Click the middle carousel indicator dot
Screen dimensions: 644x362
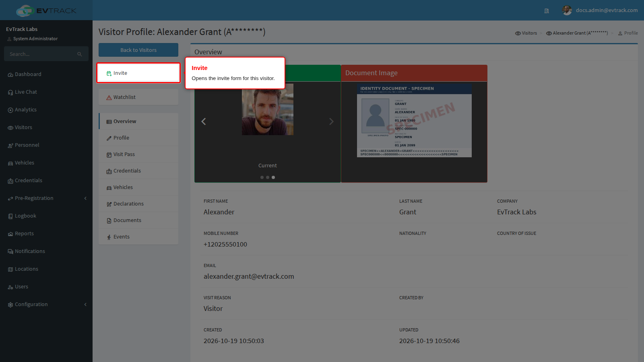pyautogui.click(x=268, y=177)
